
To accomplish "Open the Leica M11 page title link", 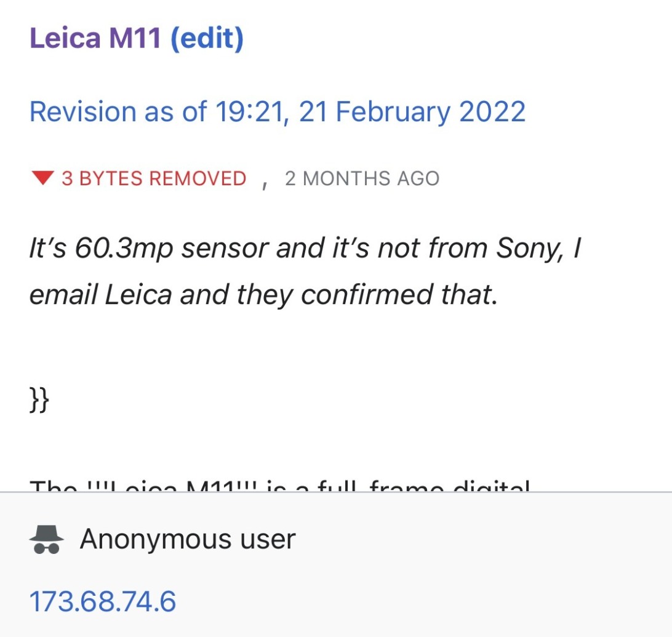I will [95, 38].
